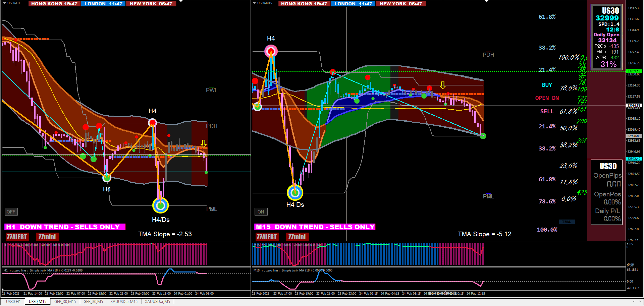
Task: Click the ZZALERT button on the M15 chart
Action: [x=267, y=237]
